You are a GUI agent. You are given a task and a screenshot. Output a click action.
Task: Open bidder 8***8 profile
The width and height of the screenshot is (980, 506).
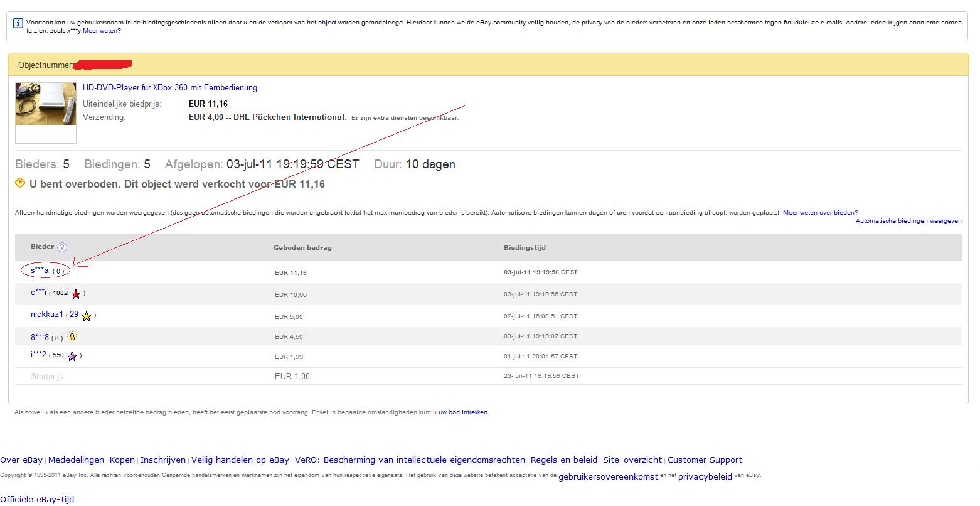coord(40,337)
